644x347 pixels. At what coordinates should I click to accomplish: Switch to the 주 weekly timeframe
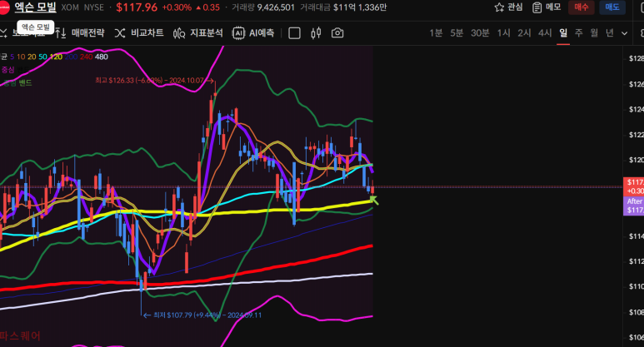click(x=579, y=32)
